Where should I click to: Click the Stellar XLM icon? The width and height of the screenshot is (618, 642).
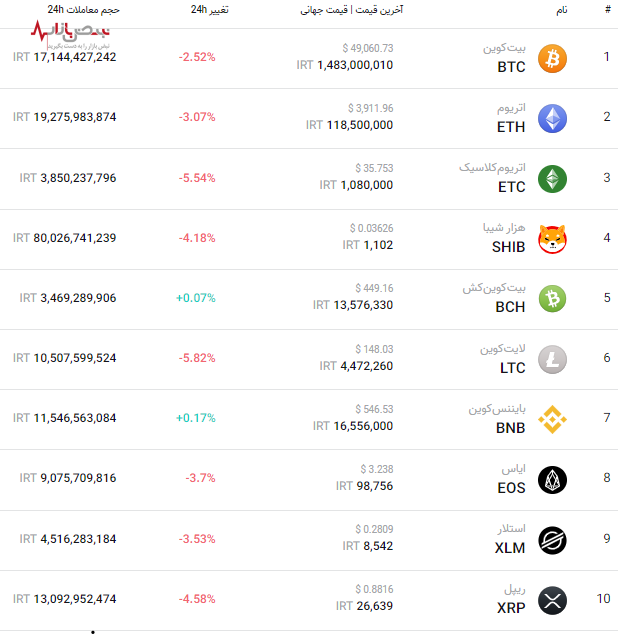coord(552,541)
